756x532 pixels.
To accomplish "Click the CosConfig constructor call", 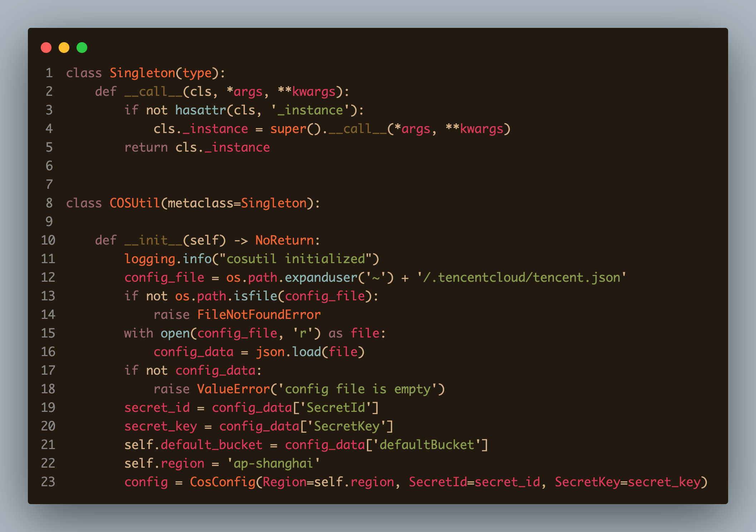I will click(x=222, y=482).
